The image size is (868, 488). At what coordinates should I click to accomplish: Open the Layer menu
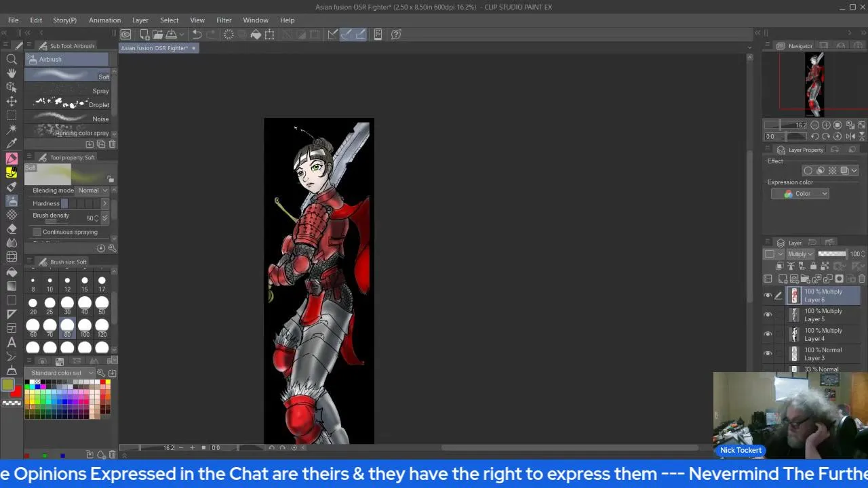(x=140, y=20)
